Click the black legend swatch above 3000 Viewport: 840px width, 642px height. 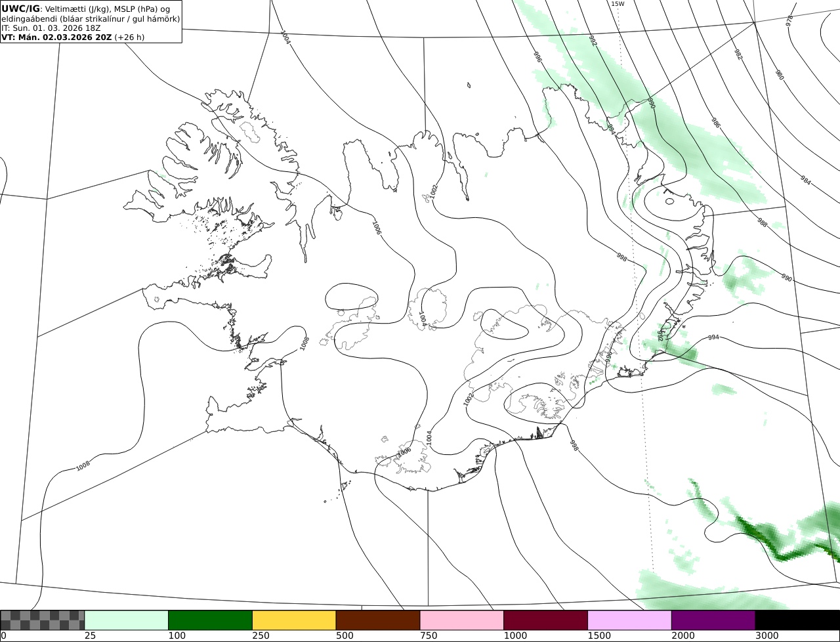coord(797,620)
